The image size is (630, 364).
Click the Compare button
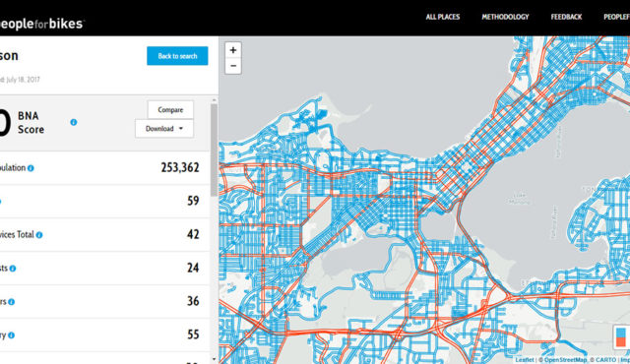[x=170, y=109]
